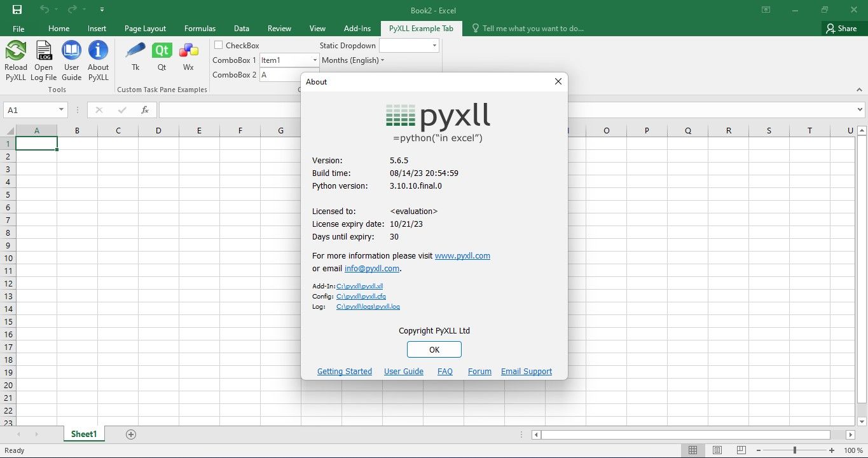The height and width of the screenshot is (458, 868).
Task: Click inside cell A1 selection box
Action: [x=36, y=143]
